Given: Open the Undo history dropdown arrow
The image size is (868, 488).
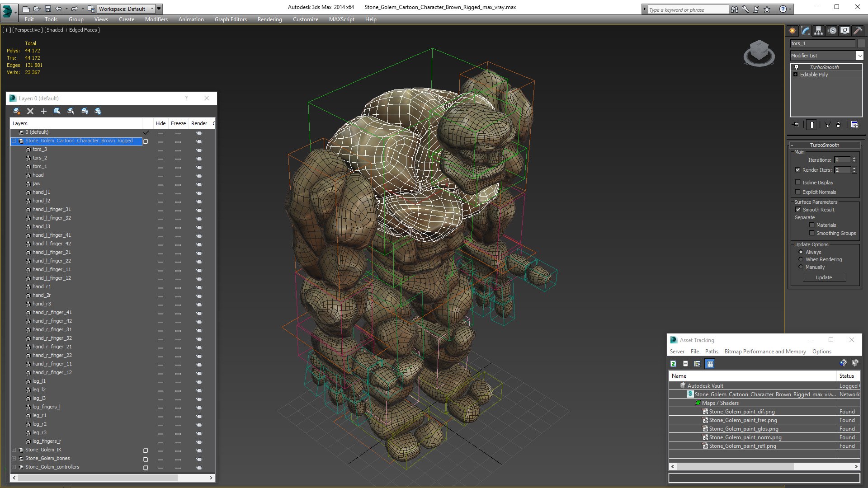Looking at the screenshot, I should point(66,9).
